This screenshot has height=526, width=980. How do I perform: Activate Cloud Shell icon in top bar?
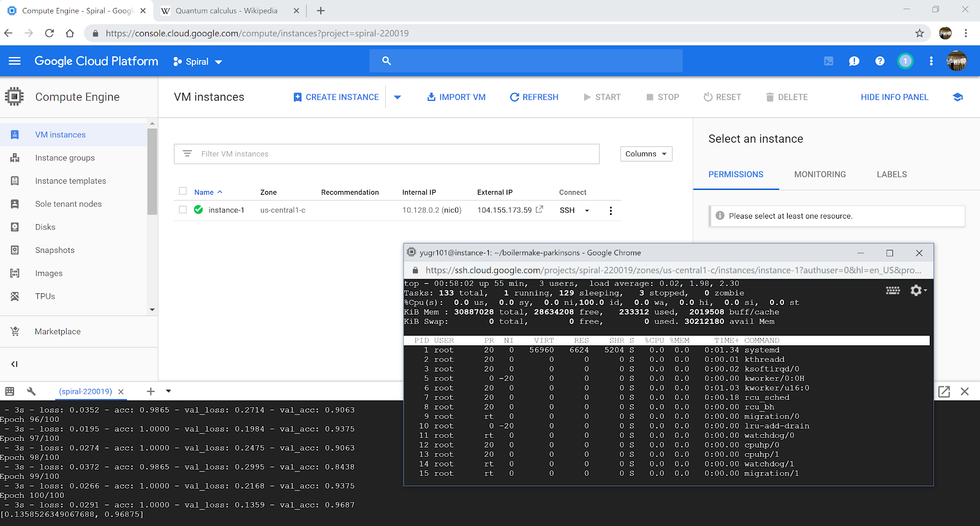pyautogui.click(x=829, y=61)
